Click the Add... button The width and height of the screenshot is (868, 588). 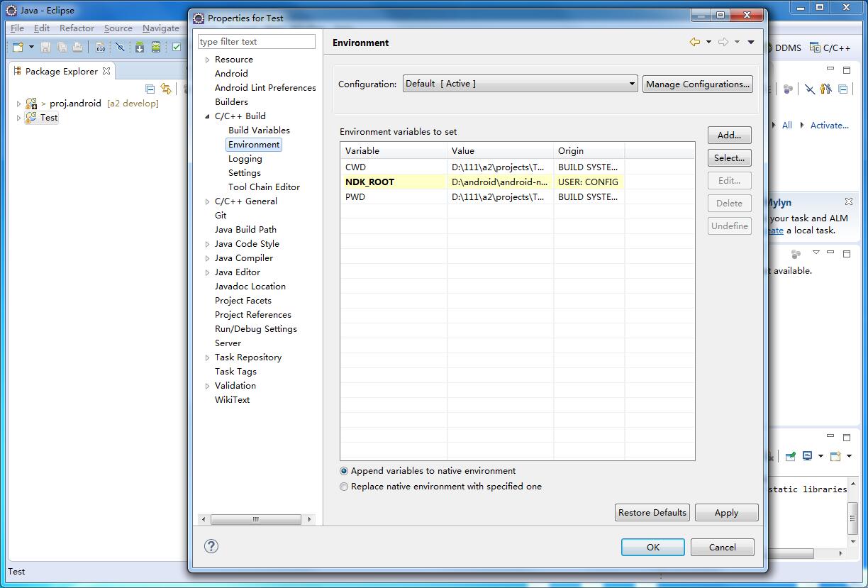click(x=729, y=135)
